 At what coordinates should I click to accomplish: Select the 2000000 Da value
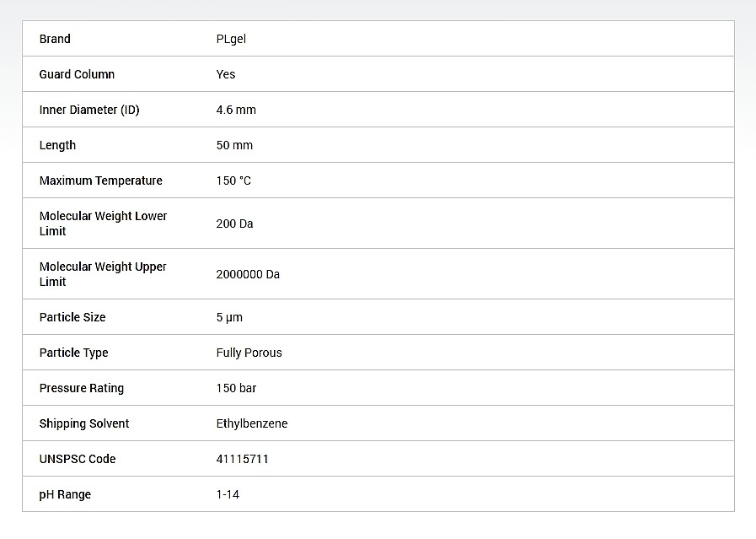[248, 274]
